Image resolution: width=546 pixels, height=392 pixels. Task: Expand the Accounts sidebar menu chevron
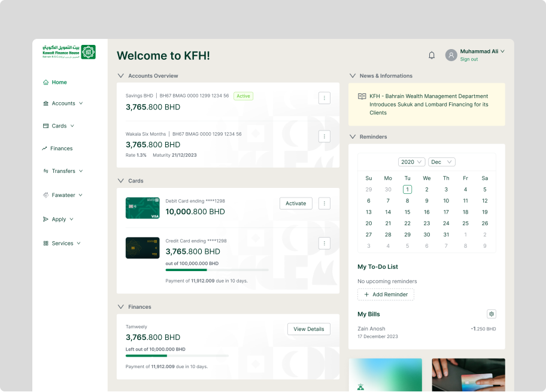[x=81, y=104]
